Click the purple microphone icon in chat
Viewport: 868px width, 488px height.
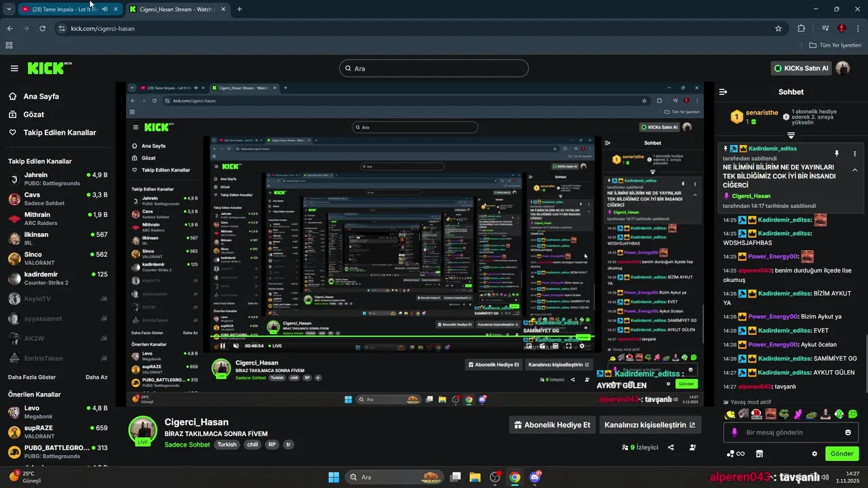734,432
